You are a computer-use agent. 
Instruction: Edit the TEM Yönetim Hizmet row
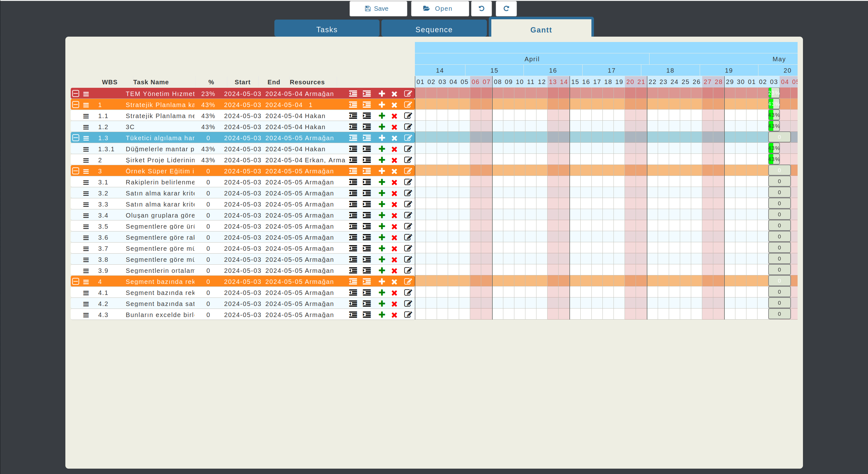[x=408, y=94]
